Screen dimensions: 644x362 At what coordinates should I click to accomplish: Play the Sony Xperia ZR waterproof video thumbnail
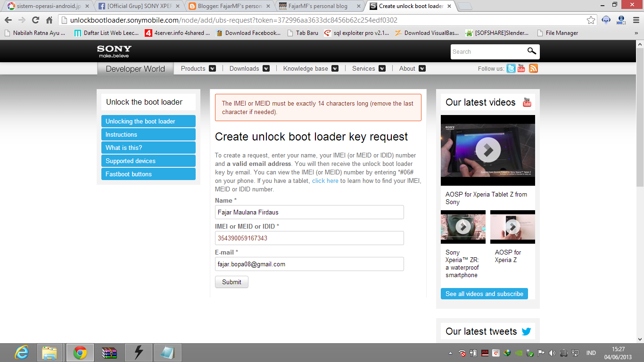(x=463, y=227)
